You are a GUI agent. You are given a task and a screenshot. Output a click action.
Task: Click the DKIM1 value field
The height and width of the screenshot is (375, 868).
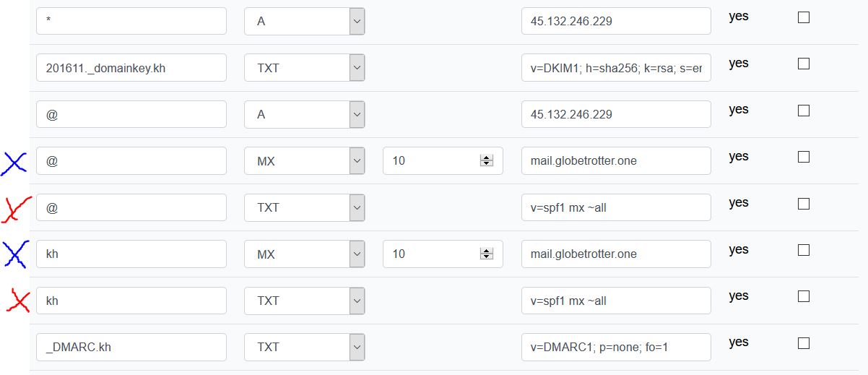(x=616, y=68)
